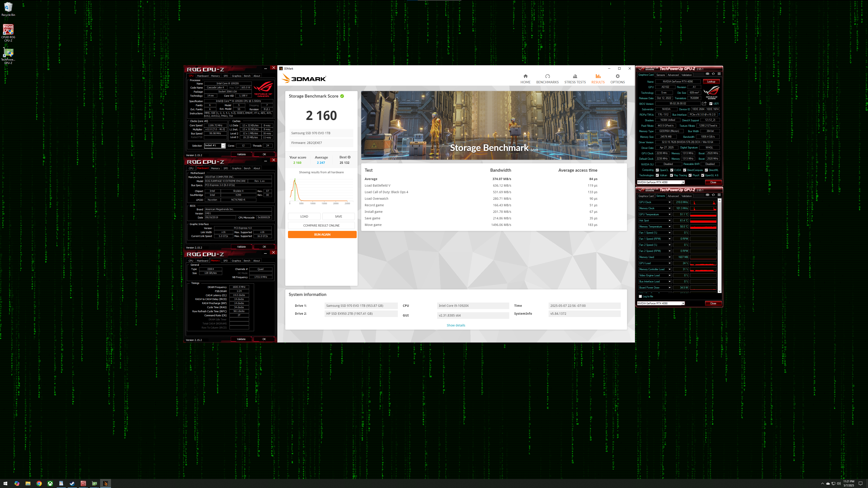Switch to Sensors tab in GPU-Z Graphics Card window

[x=660, y=75]
